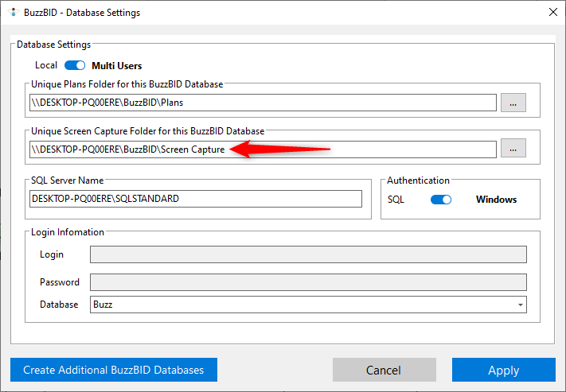Select the SQL Server Name text box
This screenshot has height=392, width=566.
[x=195, y=199]
